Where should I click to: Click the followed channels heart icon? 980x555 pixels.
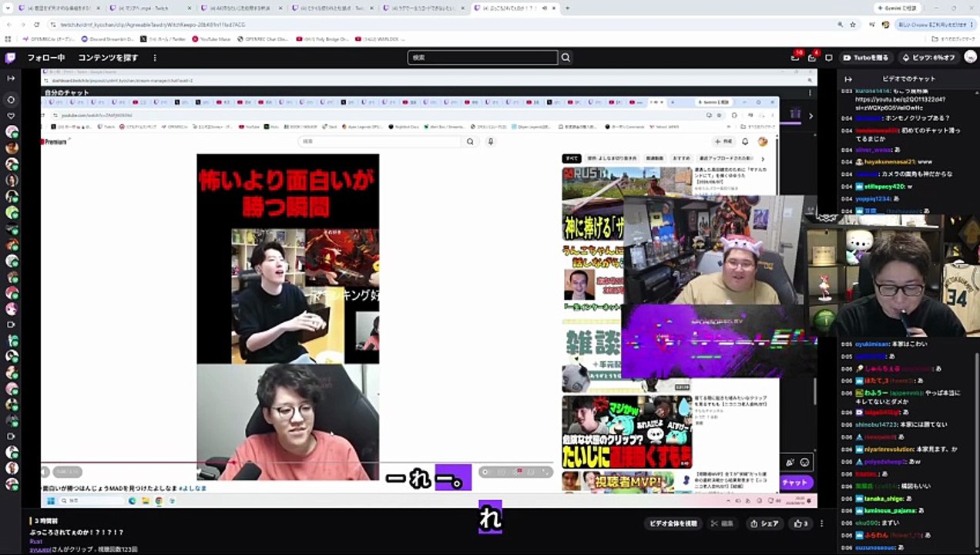click(x=11, y=116)
